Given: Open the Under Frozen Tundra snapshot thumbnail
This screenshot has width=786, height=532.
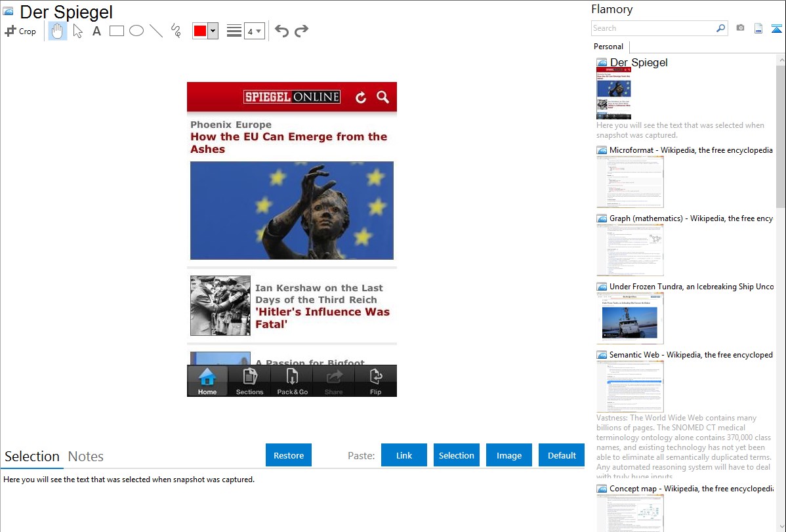Looking at the screenshot, I should click(x=630, y=318).
